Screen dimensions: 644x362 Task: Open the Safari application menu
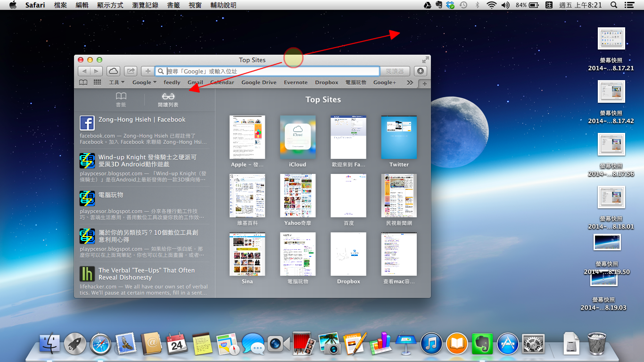(x=34, y=5)
